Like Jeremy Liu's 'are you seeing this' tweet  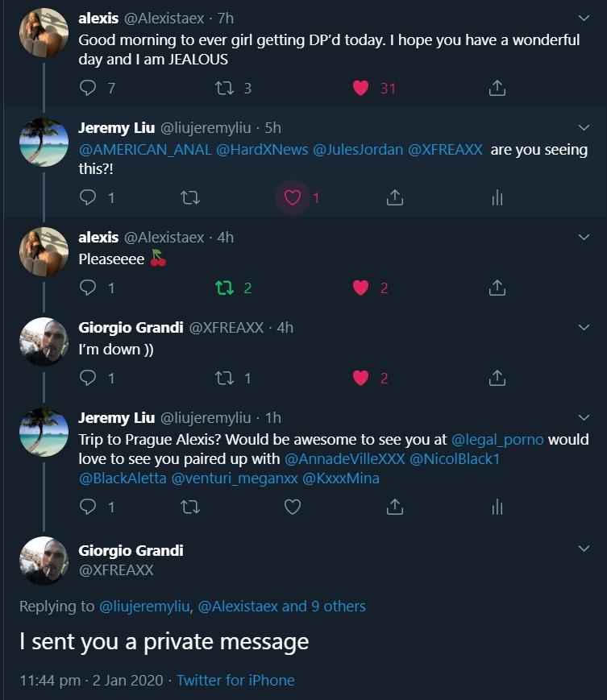tap(293, 197)
